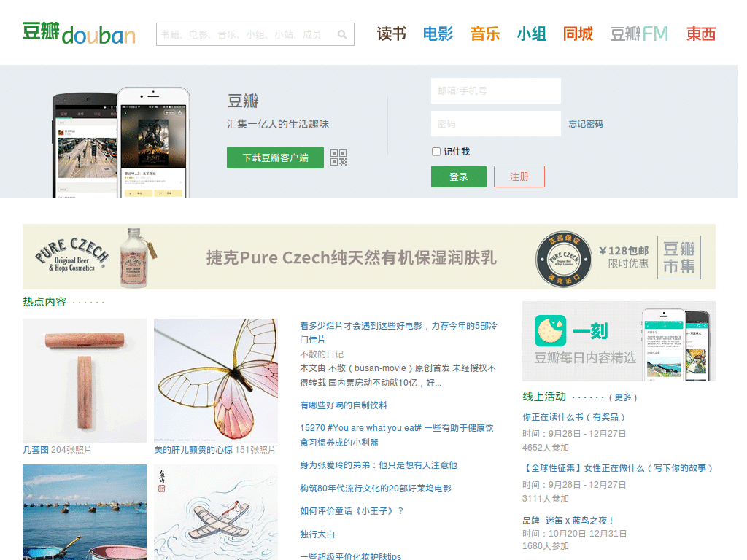This screenshot has height=560, width=747.
Task: Open the QR code download icon
Action: pyautogui.click(x=338, y=157)
